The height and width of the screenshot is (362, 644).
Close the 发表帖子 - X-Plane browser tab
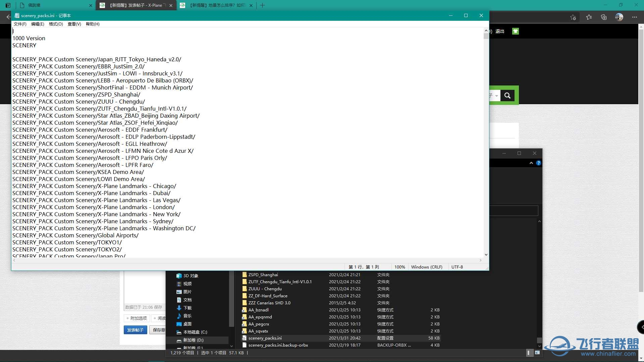coord(171,5)
